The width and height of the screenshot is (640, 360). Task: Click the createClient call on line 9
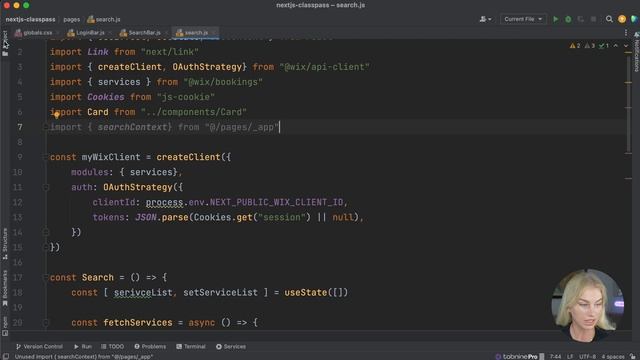(x=188, y=157)
